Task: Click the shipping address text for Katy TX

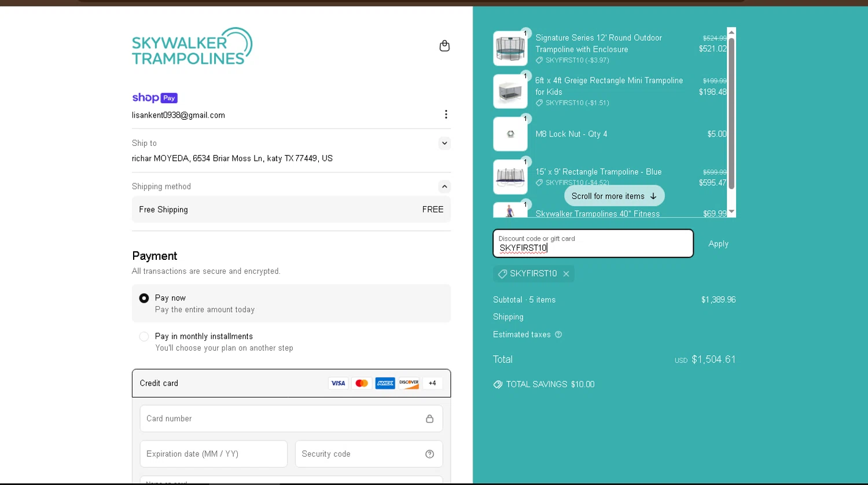Action: coord(232,158)
